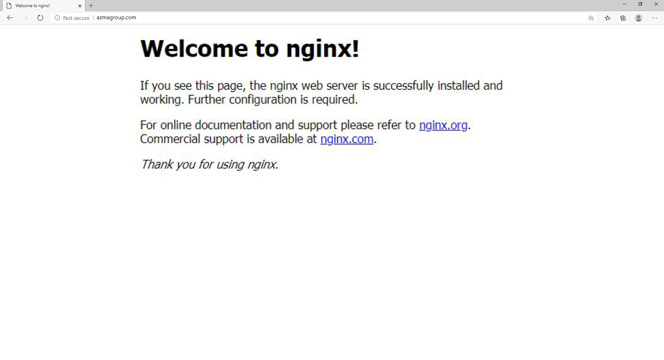
Task: Close the browser window
Action: [656, 4]
